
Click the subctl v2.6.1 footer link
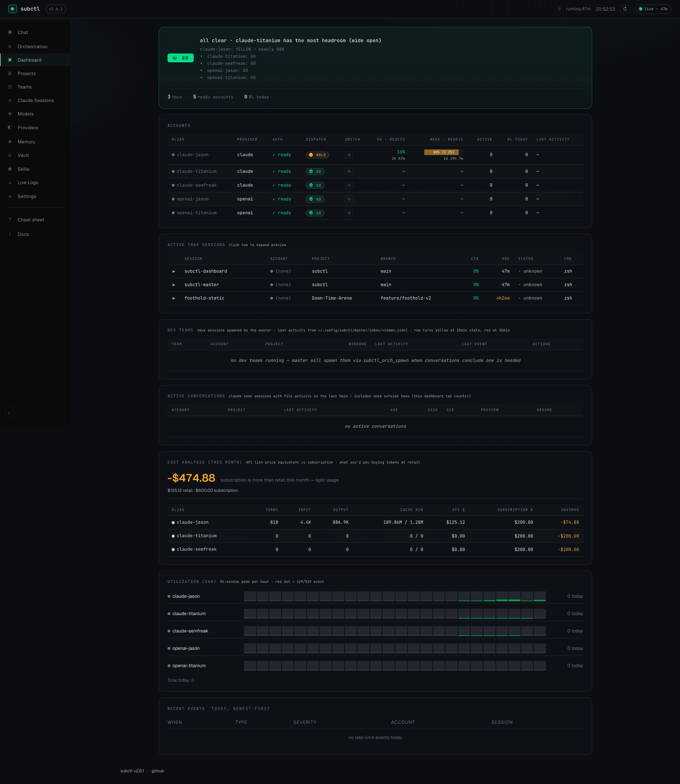click(132, 771)
